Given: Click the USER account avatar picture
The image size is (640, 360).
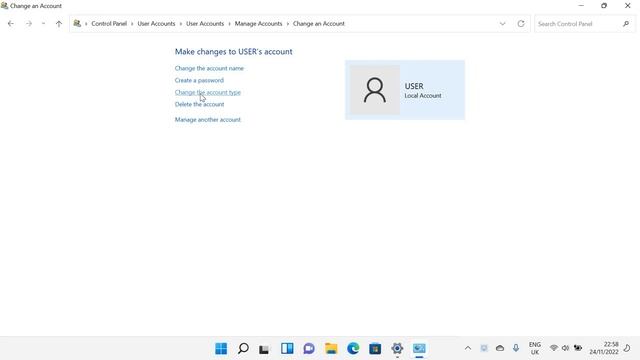Looking at the screenshot, I should (x=375, y=90).
